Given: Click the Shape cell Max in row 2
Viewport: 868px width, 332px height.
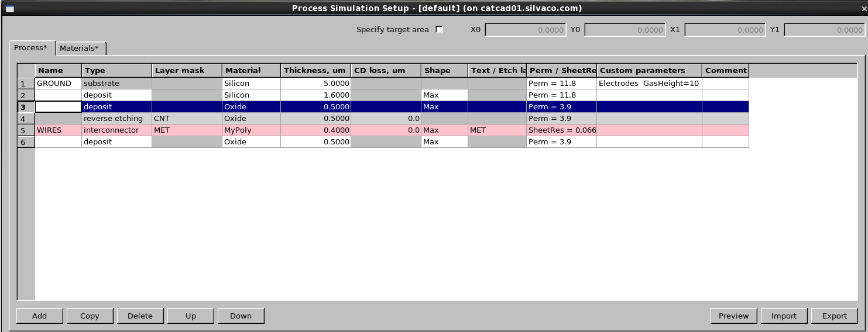Looking at the screenshot, I should (x=444, y=95).
